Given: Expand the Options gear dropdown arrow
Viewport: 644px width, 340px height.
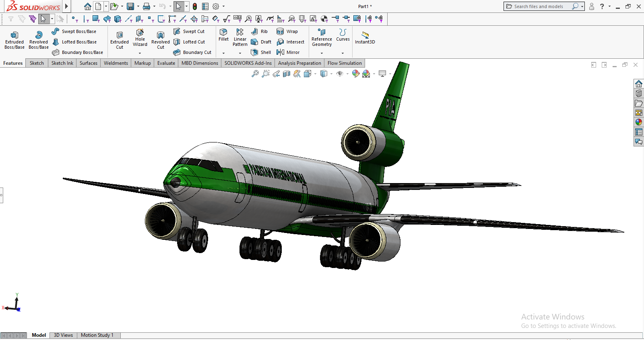Looking at the screenshot, I should coord(224,6).
